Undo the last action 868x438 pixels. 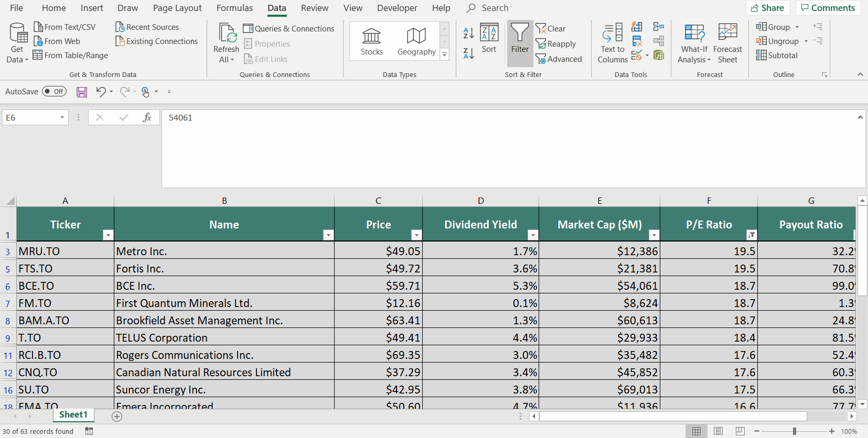pyautogui.click(x=101, y=92)
